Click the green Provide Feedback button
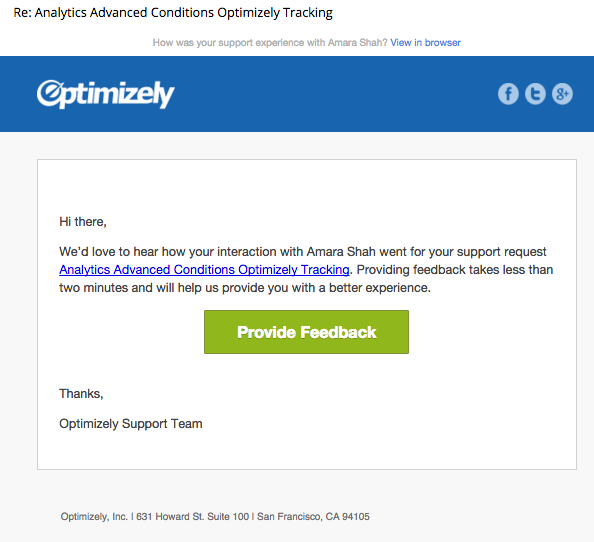Screen dimensions: 594x542 click(306, 332)
